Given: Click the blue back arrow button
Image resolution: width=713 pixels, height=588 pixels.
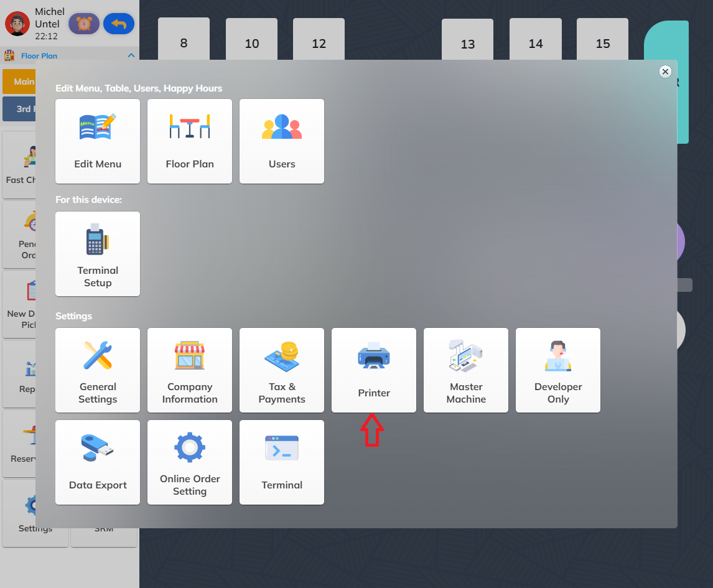Looking at the screenshot, I should coord(119,24).
